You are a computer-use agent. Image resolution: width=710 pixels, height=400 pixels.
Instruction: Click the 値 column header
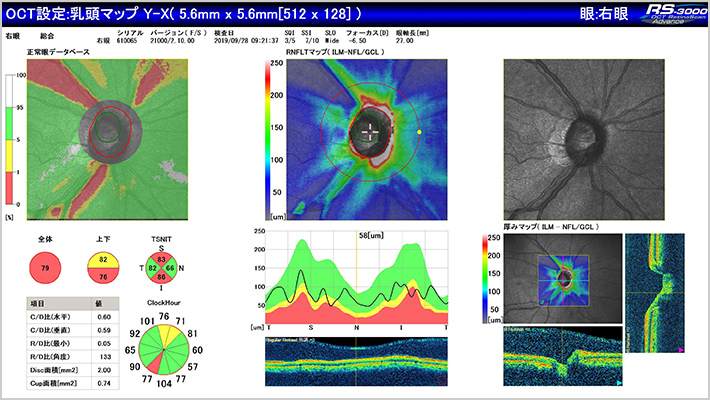tap(106, 304)
